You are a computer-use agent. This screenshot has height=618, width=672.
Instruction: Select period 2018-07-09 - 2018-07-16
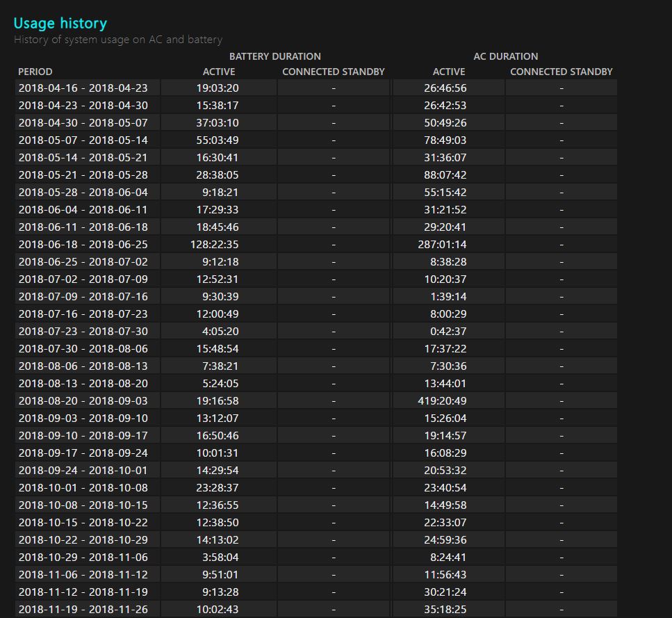(x=83, y=297)
